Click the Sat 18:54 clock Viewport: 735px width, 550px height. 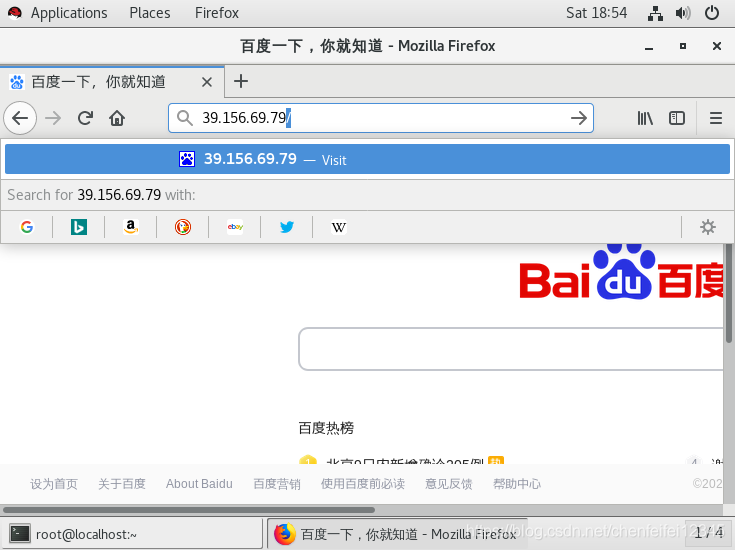(596, 13)
